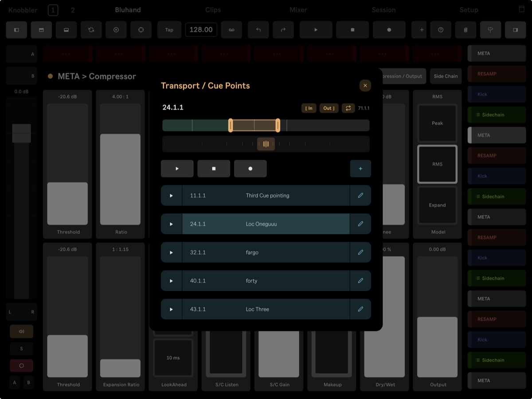Jump to the Loc Three cue
532x399 pixels.
point(172,309)
